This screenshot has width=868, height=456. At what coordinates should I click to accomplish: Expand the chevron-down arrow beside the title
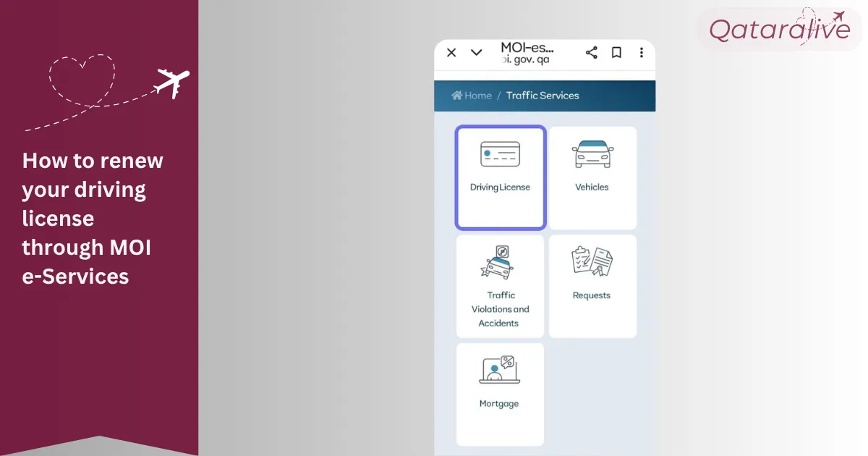pyautogui.click(x=476, y=52)
